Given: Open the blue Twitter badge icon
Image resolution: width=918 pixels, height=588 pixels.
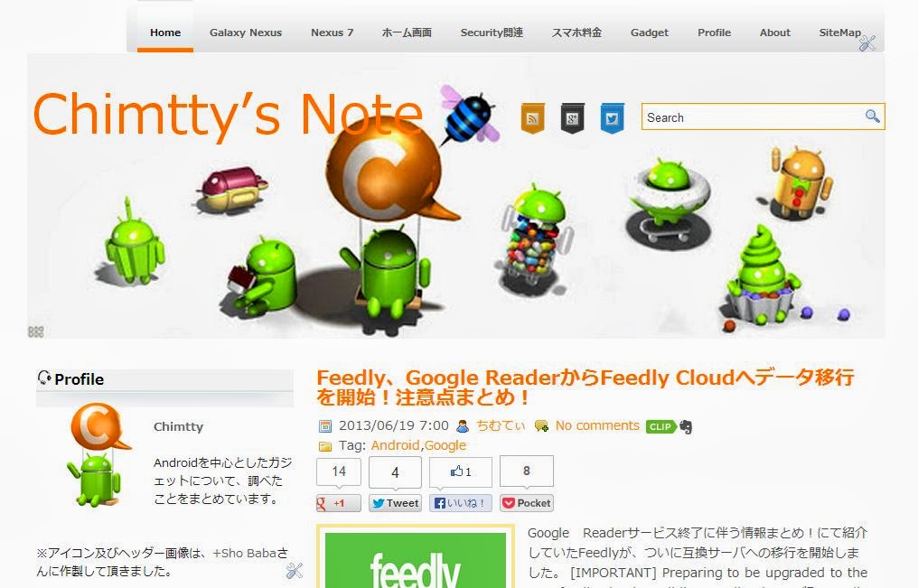Looking at the screenshot, I should click(x=612, y=118).
